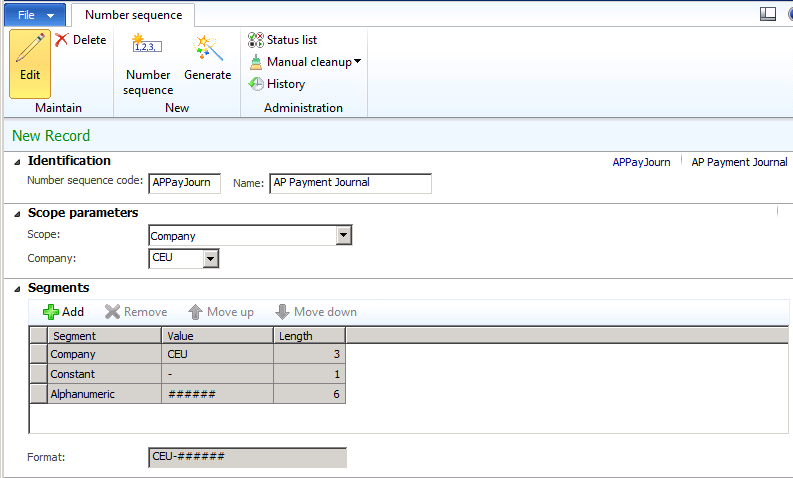Click the Generate wizard wand icon
793x478 pixels.
(208, 48)
